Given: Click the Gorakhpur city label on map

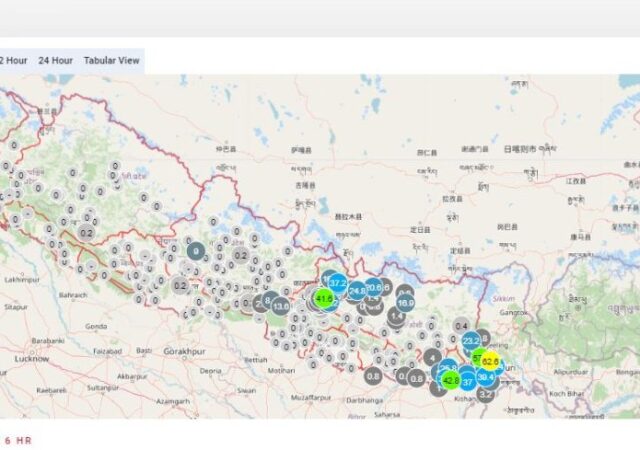Looking at the screenshot, I should click(x=187, y=351).
